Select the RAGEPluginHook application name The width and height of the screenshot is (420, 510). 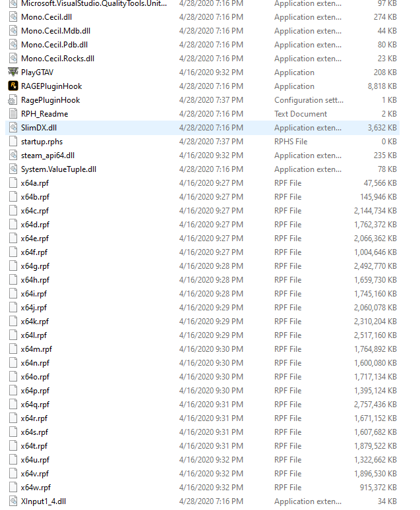[x=51, y=86]
